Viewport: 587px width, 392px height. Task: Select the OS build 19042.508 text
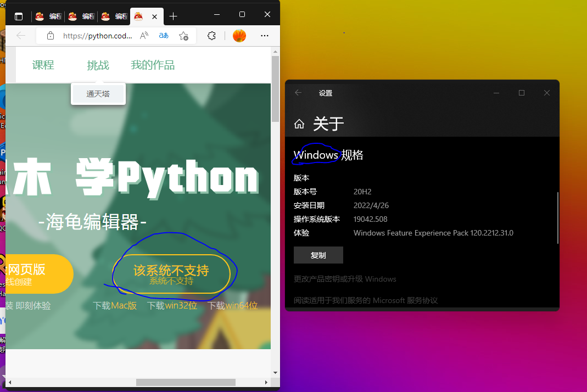pos(370,219)
